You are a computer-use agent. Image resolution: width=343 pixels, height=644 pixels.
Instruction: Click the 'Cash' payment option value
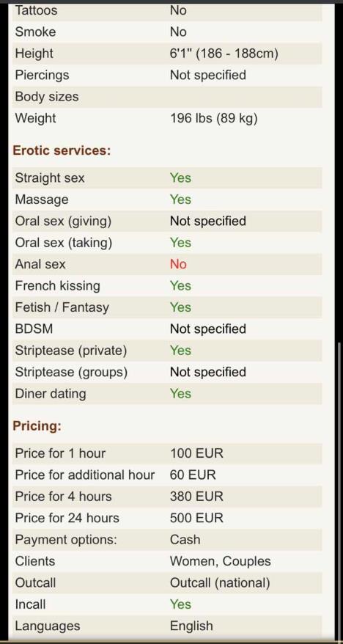185,540
